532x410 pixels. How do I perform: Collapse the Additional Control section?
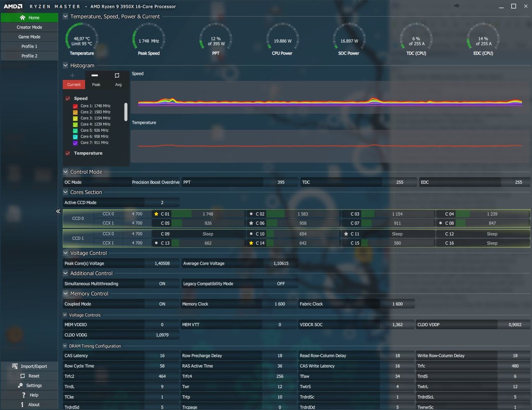pos(66,273)
